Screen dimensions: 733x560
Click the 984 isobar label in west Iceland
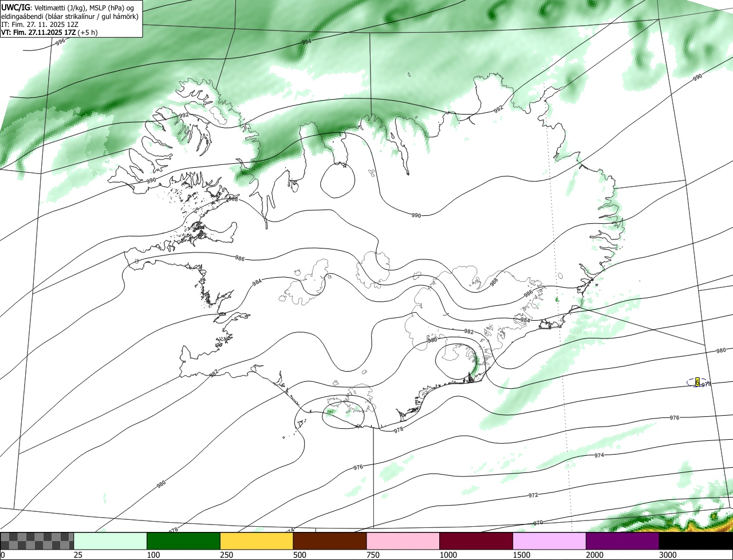tap(257, 283)
